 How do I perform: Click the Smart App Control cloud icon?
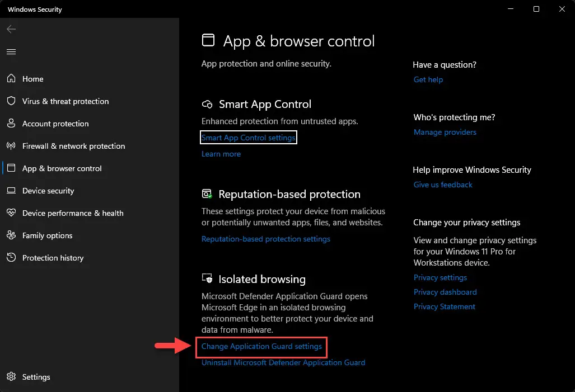click(207, 104)
